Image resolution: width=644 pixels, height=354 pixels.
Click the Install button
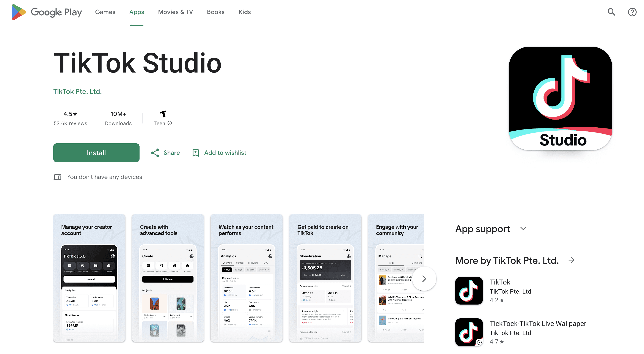click(96, 153)
